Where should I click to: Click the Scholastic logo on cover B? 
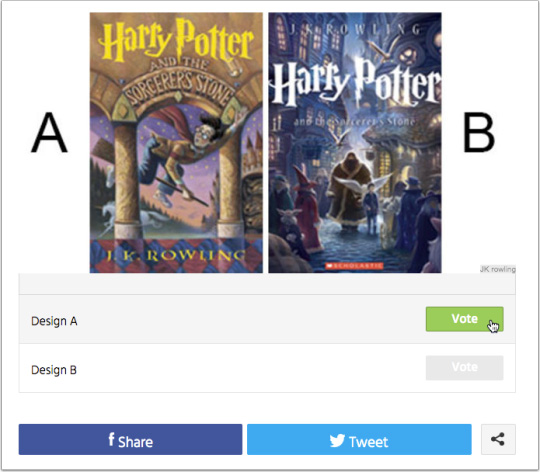pos(354,265)
